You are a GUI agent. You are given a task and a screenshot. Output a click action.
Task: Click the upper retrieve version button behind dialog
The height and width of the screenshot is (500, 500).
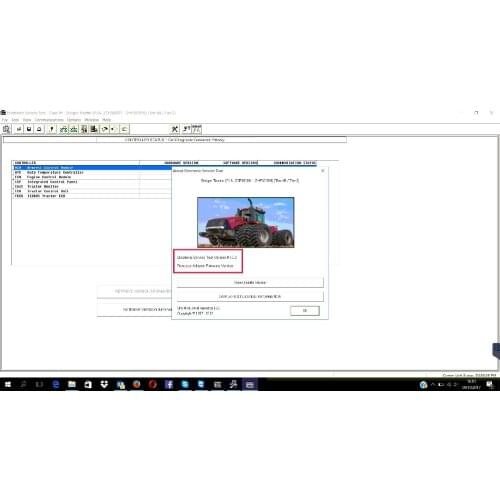(134, 291)
